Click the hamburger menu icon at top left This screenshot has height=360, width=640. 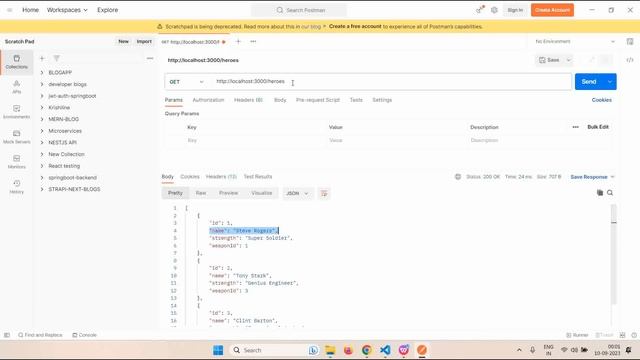click(9, 10)
